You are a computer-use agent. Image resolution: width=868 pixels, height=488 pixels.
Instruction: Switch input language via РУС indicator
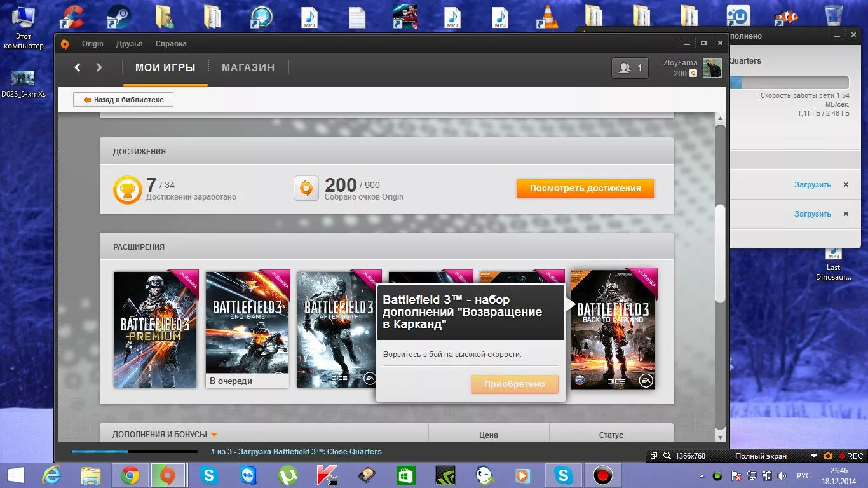[804, 476]
